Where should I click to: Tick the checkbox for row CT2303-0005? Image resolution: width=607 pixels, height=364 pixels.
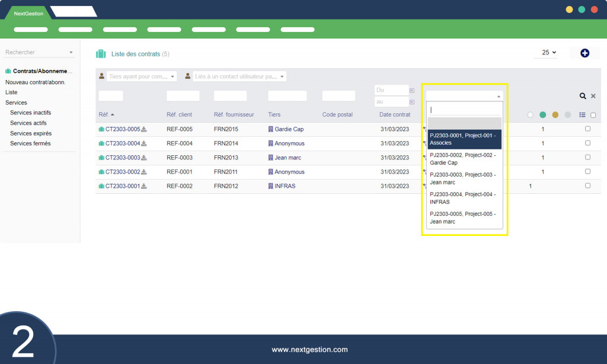[587, 129]
